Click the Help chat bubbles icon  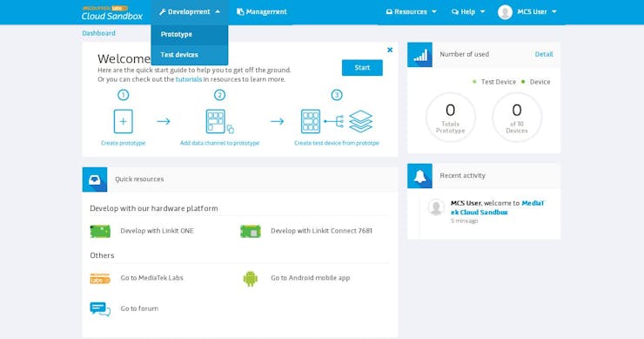click(x=455, y=12)
